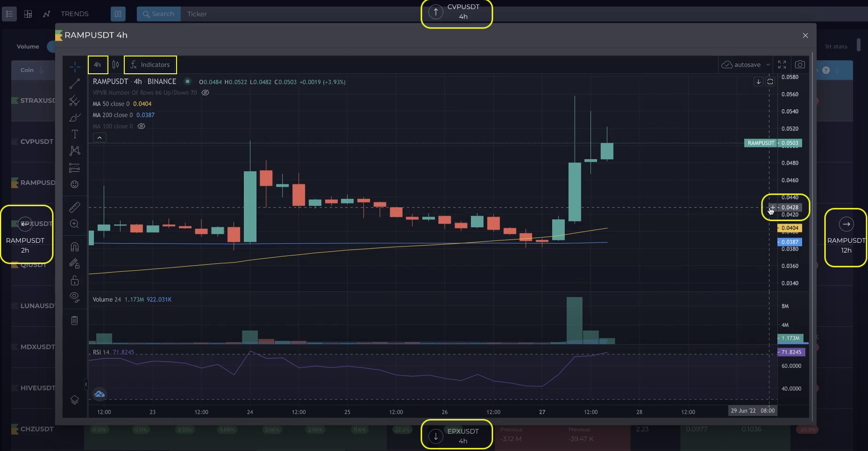Remove drawings with the trash icon
The height and width of the screenshot is (451, 868).
(x=75, y=320)
